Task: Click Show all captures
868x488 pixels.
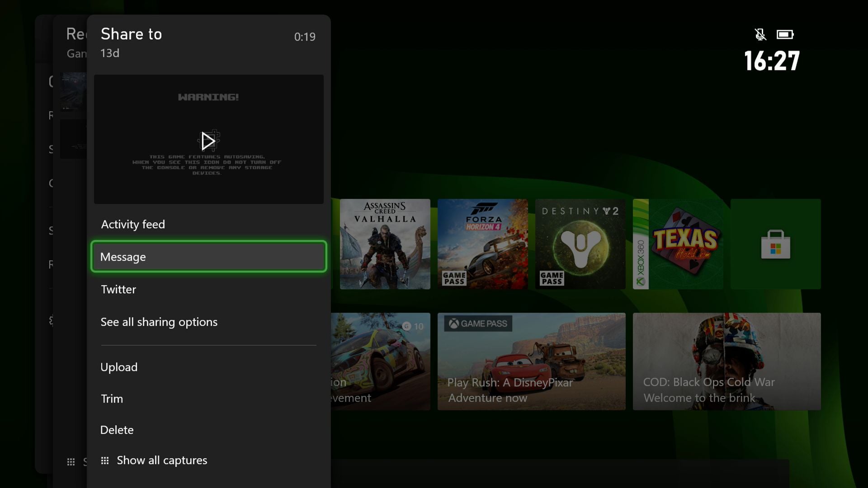Action: pyautogui.click(x=161, y=460)
